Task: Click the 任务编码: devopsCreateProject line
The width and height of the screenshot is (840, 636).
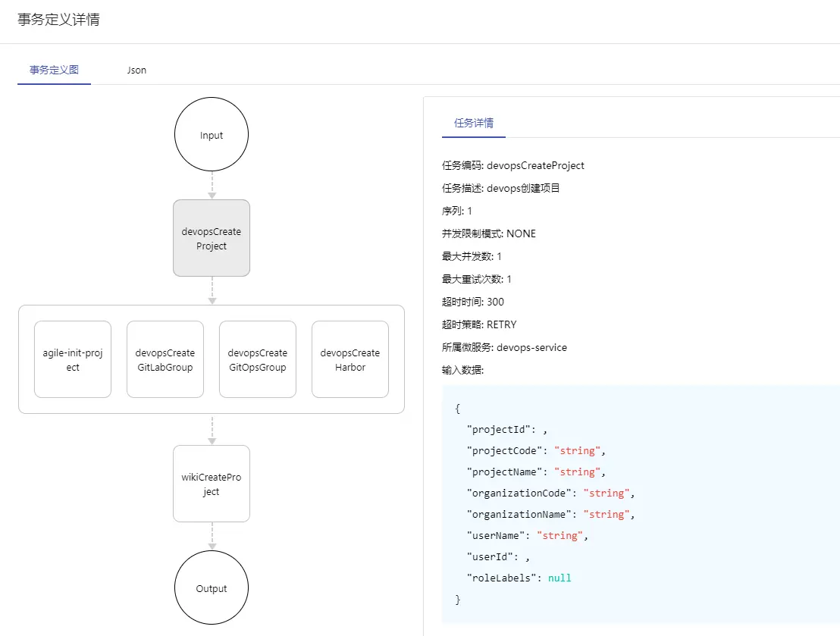Action: tap(513, 165)
